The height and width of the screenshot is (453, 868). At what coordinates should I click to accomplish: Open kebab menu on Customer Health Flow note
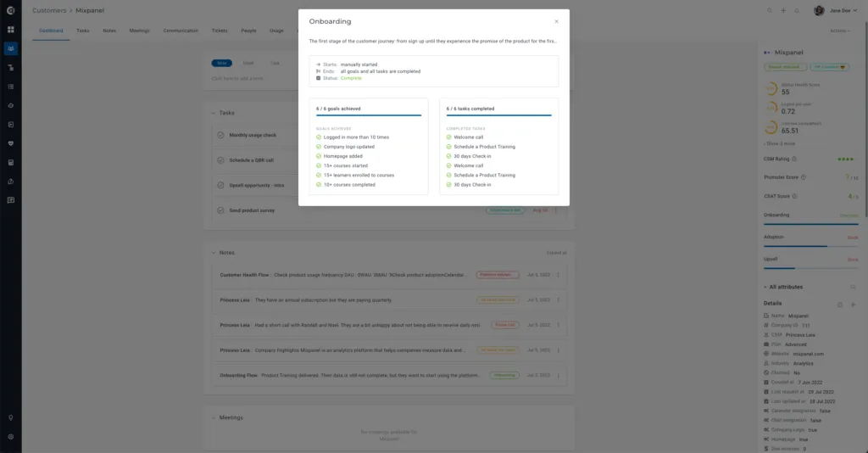pyautogui.click(x=558, y=275)
